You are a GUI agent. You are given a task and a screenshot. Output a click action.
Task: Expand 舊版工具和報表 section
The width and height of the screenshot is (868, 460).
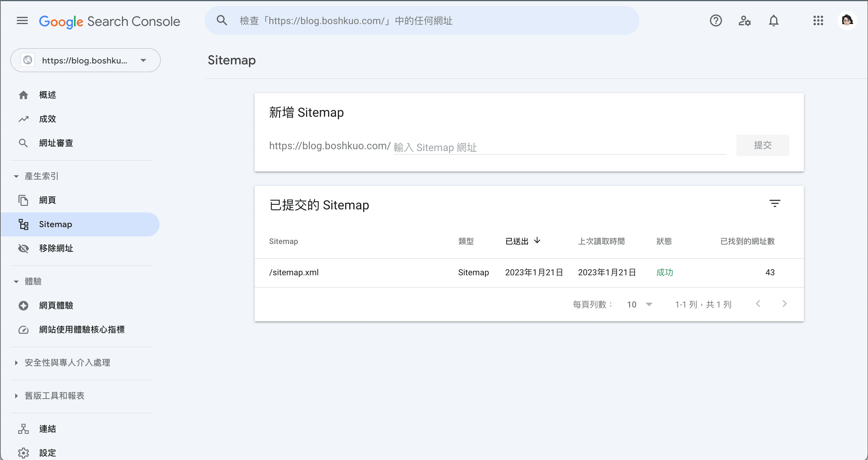(x=50, y=396)
